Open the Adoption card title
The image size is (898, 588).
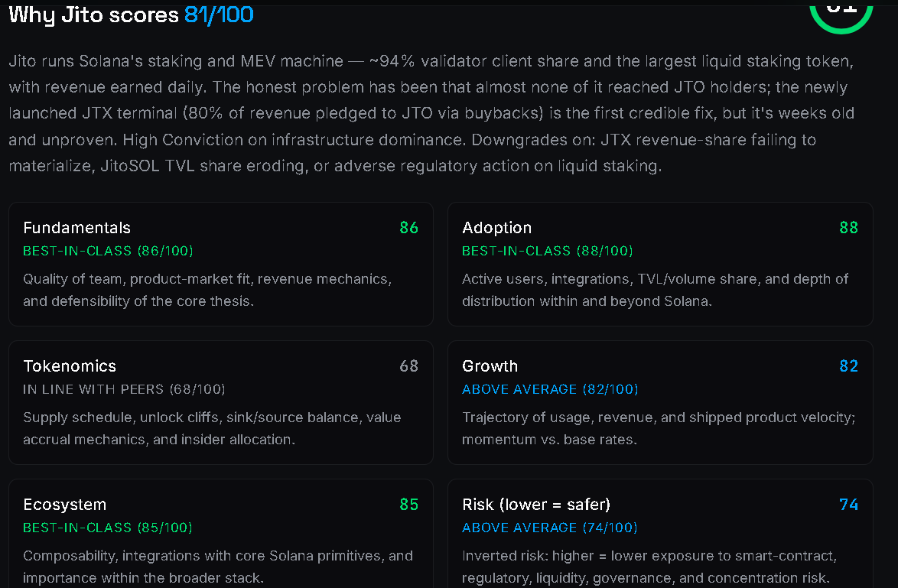(496, 228)
